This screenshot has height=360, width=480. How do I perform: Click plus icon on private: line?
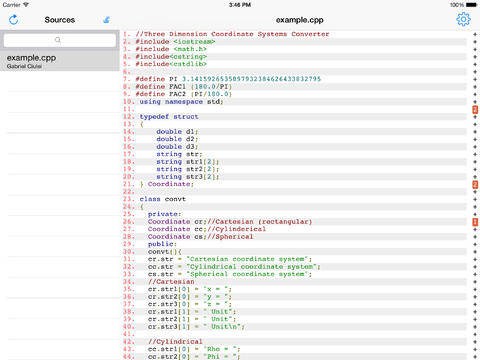coord(475,214)
